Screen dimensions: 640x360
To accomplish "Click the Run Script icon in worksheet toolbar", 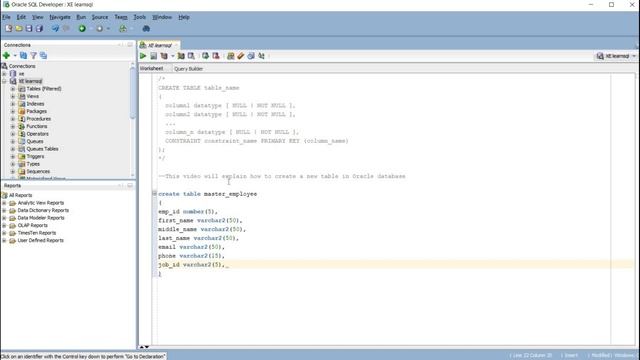I will tap(153, 56).
